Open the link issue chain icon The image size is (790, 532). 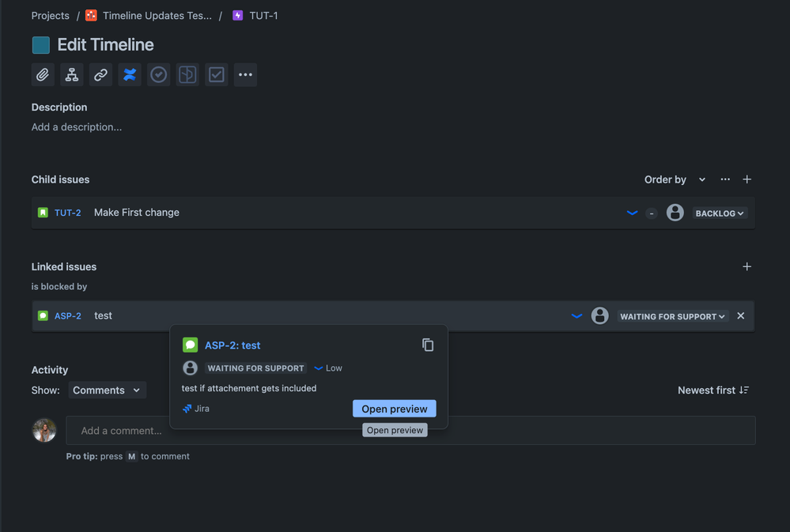[100, 74]
